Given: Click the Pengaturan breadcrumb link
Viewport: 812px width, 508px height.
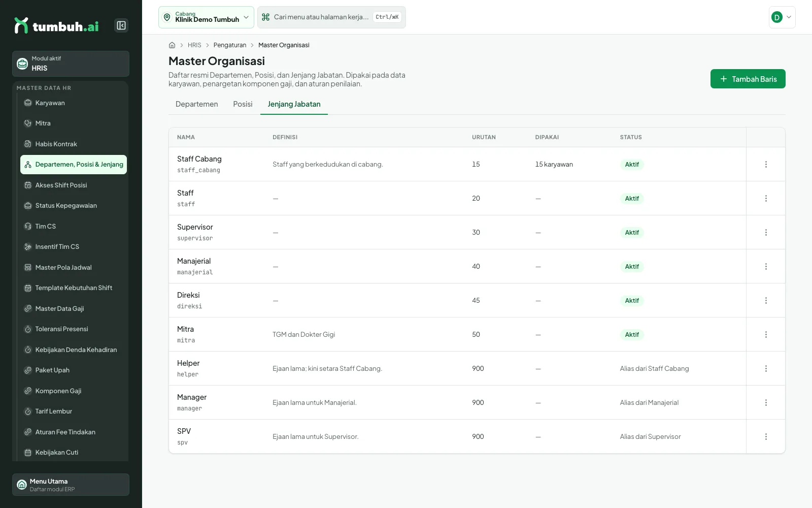Looking at the screenshot, I should click(x=229, y=45).
